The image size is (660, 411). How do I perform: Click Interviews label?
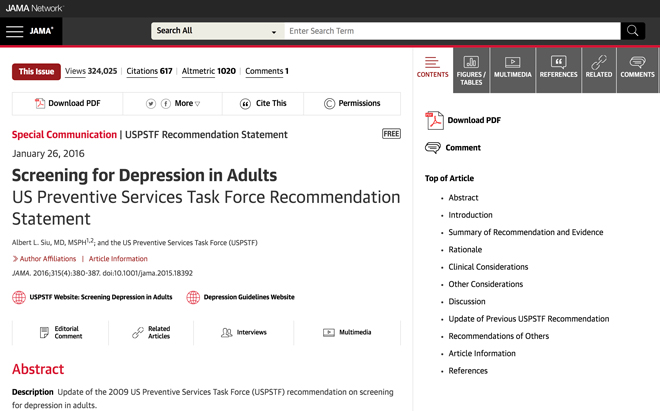click(x=252, y=333)
